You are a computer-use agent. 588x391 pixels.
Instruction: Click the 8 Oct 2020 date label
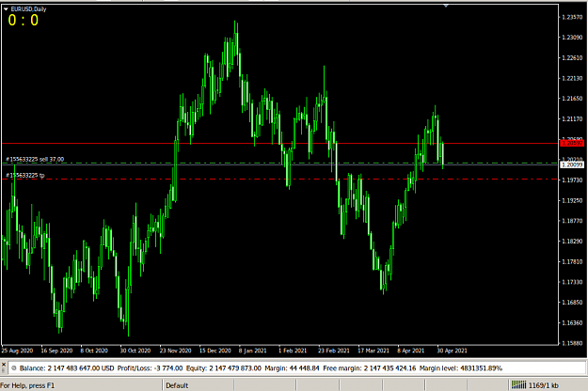pyautogui.click(x=94, y=351)
